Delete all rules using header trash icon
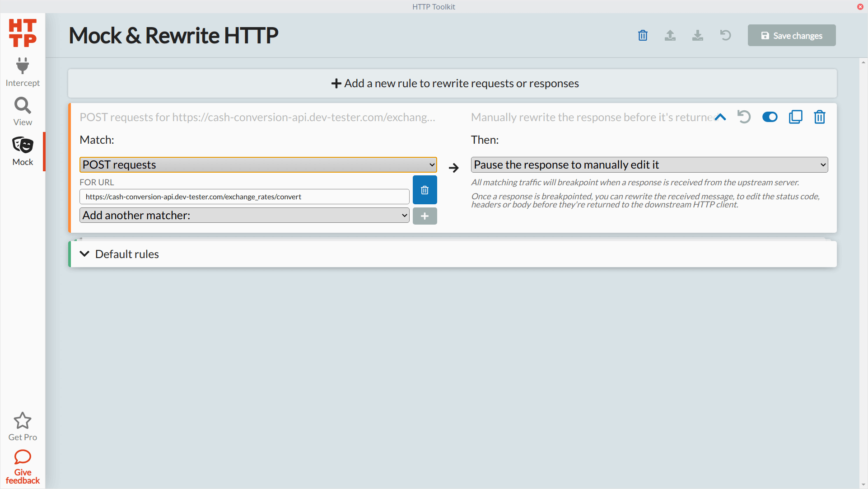The image size is (868, 489). [643, 35]
